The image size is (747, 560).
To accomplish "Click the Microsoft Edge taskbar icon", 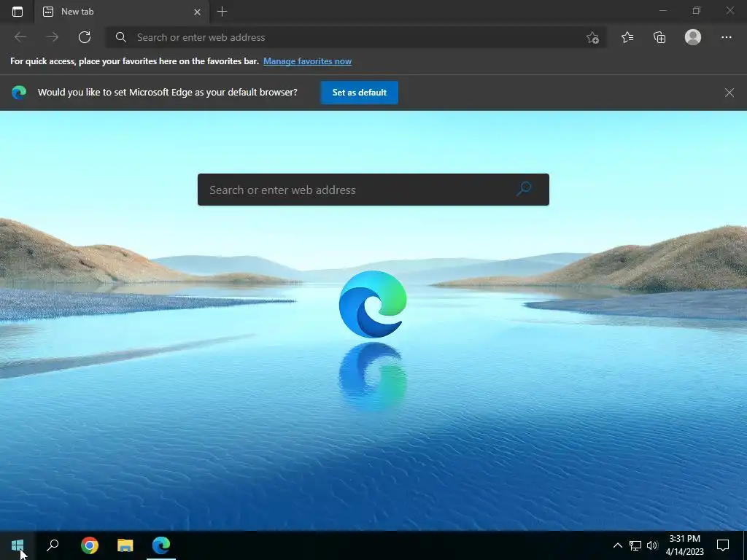I will [161, 545].
